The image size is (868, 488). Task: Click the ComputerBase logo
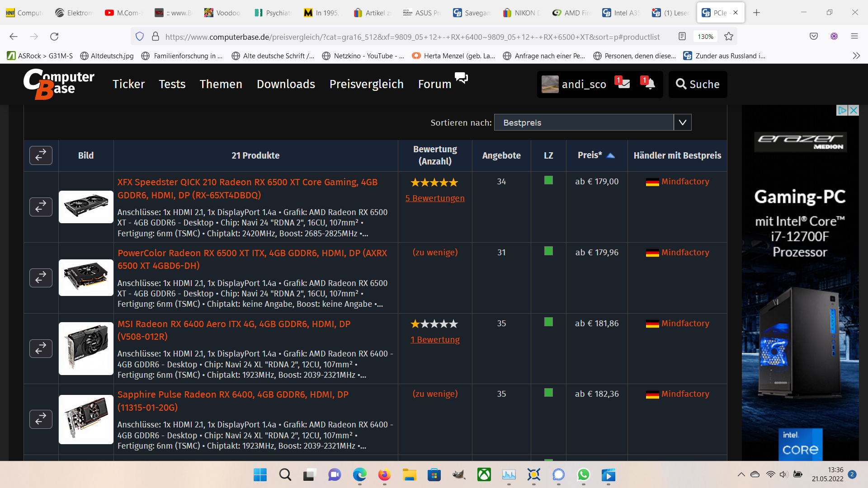pyautogui.click(x=59, y=84)
